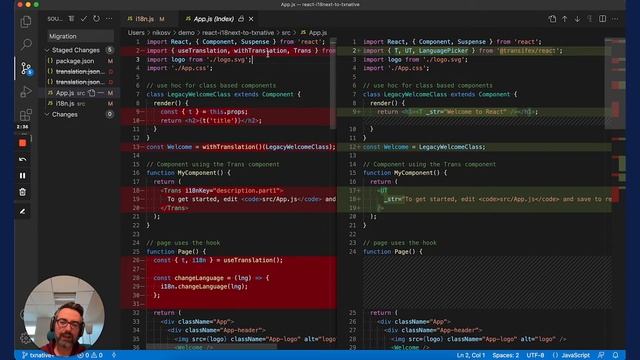The image size is (640, 360).
Task: Collapse the Staged Changes section
Action: [76, 50]
